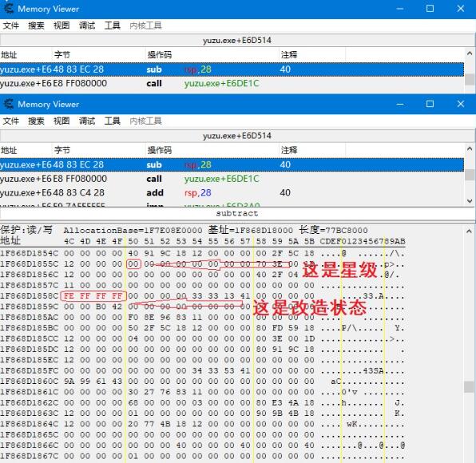Click the subtract instruction description bar
The width and height of the screenshot is (476, 463).
click(237, 213)
